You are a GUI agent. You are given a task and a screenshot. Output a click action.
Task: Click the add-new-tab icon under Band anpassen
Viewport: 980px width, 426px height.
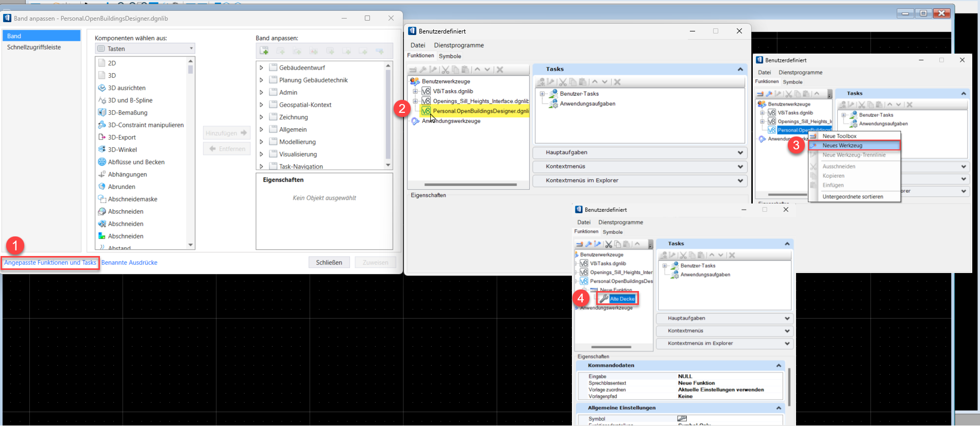click(x=264, y=51)
